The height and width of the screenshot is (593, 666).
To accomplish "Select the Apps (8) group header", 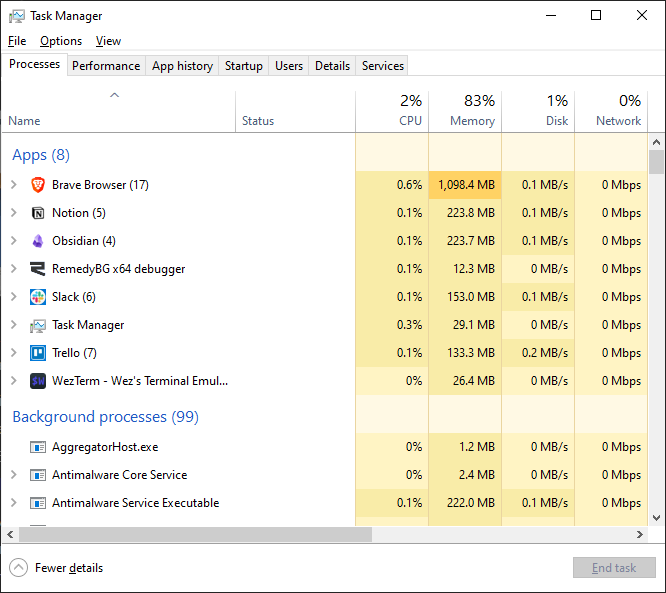I will click(41, 155).
